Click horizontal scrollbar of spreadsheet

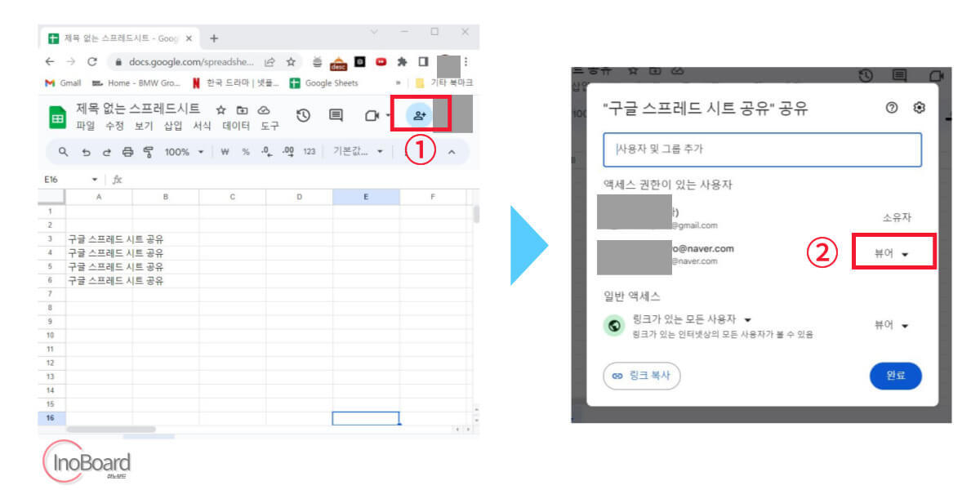click(x=111, y=429)
